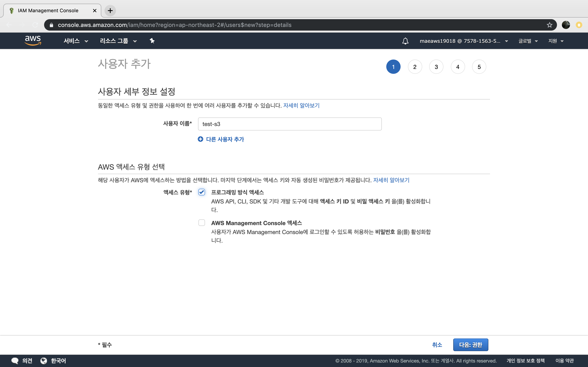The image size is (588, 367).
Task: Bookmark page with the star icon
Action: click(549, 25)
